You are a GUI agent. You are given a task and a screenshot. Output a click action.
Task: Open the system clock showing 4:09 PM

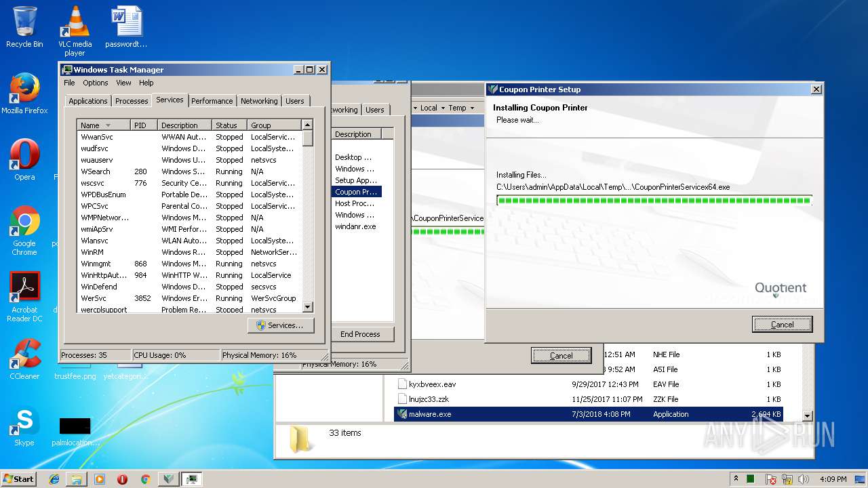[x=833, y=479]
